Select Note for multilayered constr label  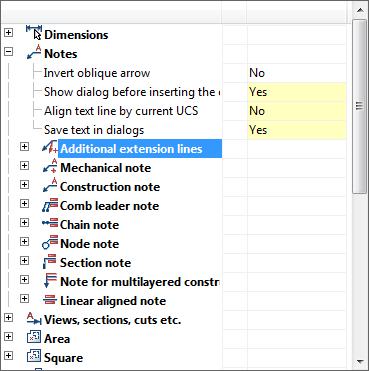[x=140, y=282]
